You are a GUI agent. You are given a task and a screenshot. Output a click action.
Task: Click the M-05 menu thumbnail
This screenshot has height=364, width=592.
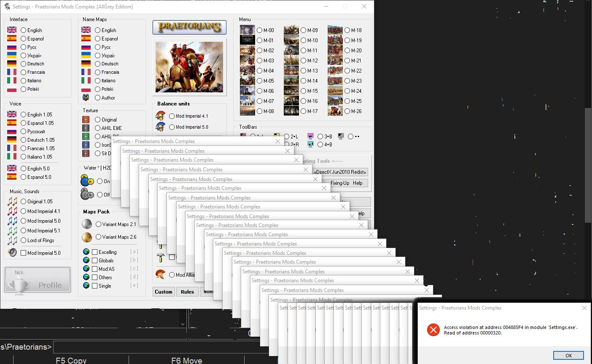point(248,81)
